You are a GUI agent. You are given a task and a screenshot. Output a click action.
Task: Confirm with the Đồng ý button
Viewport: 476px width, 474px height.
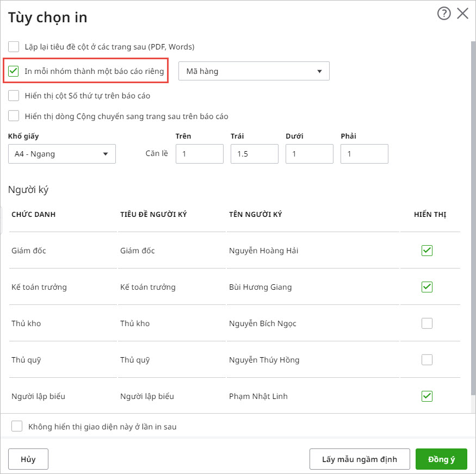coord(441,459)
